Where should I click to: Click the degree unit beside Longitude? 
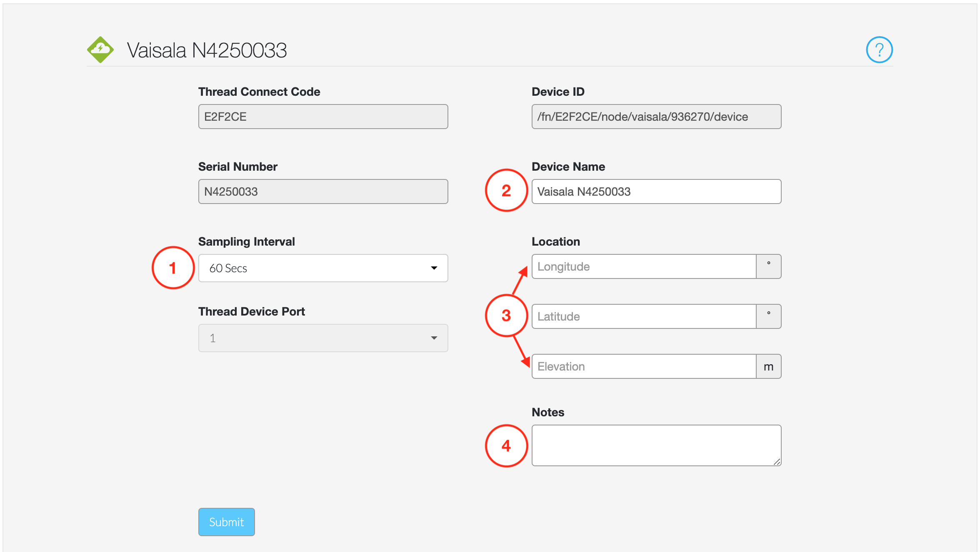point(769,266)
